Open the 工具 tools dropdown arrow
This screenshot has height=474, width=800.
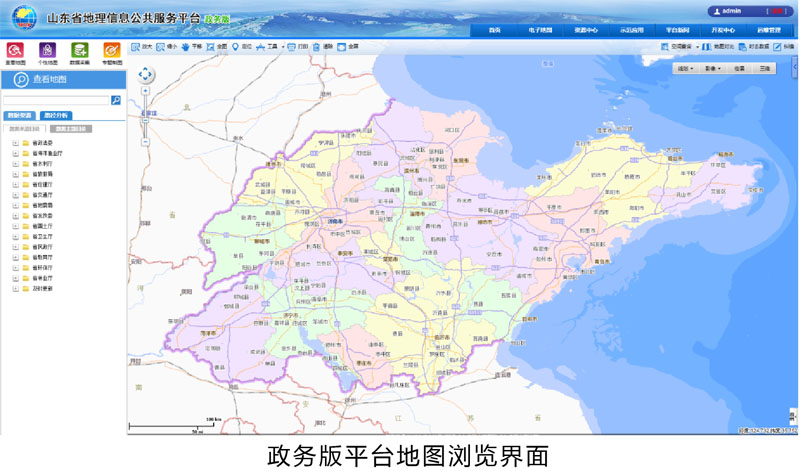(283, 47)
